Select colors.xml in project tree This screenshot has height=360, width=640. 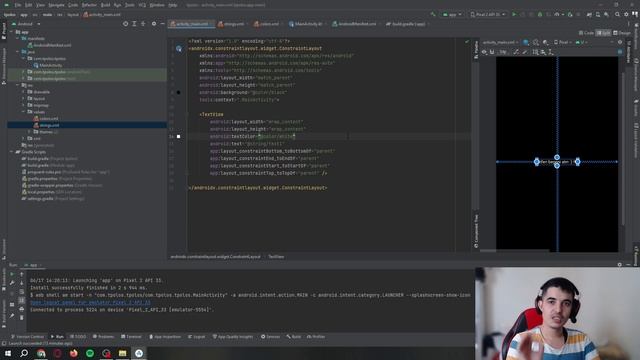[x=46, y=119]
